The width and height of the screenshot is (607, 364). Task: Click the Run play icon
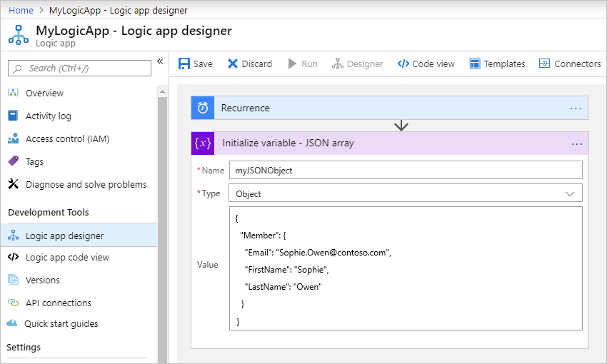pos(292,64)
